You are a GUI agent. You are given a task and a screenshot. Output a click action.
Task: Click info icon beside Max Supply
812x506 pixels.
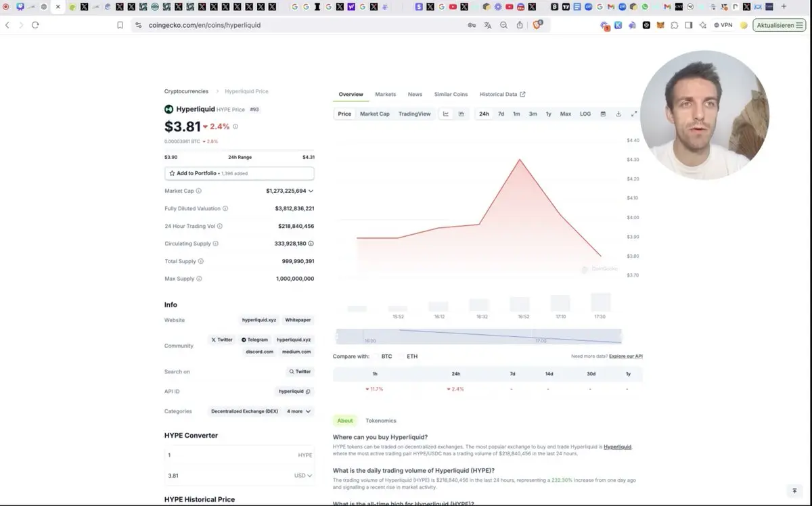pyautogui.click(x=199, y=279)
